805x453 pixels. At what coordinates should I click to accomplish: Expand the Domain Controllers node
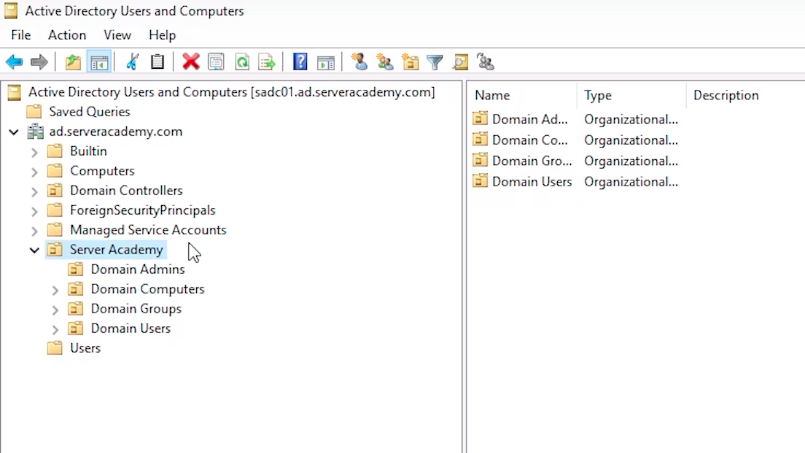pyautogui.click(x=35, y=191)
